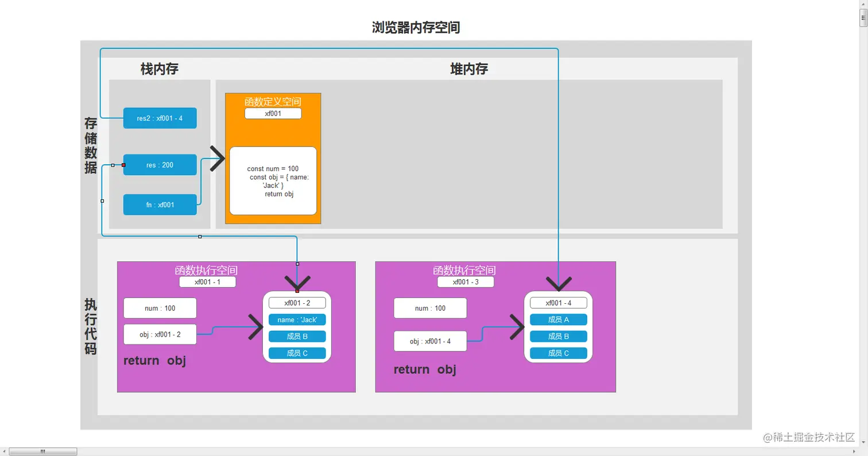Click the '函数定义空间' title text
This screenshot has height=456, width=868.
(273, 102)
